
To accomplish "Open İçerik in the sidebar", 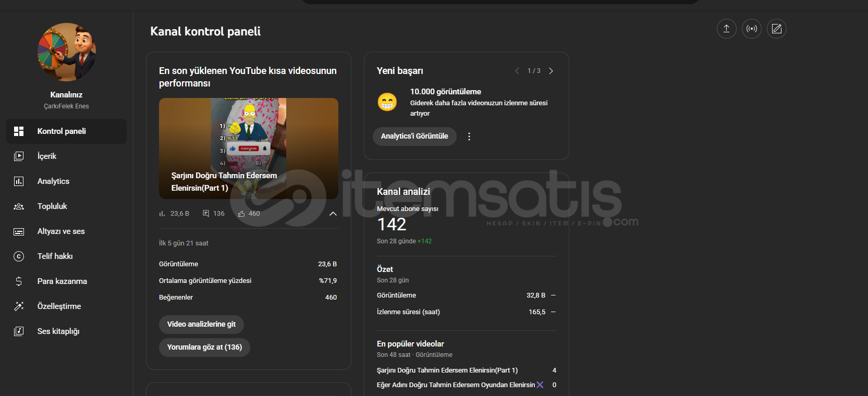I will (x=47, y=156).
